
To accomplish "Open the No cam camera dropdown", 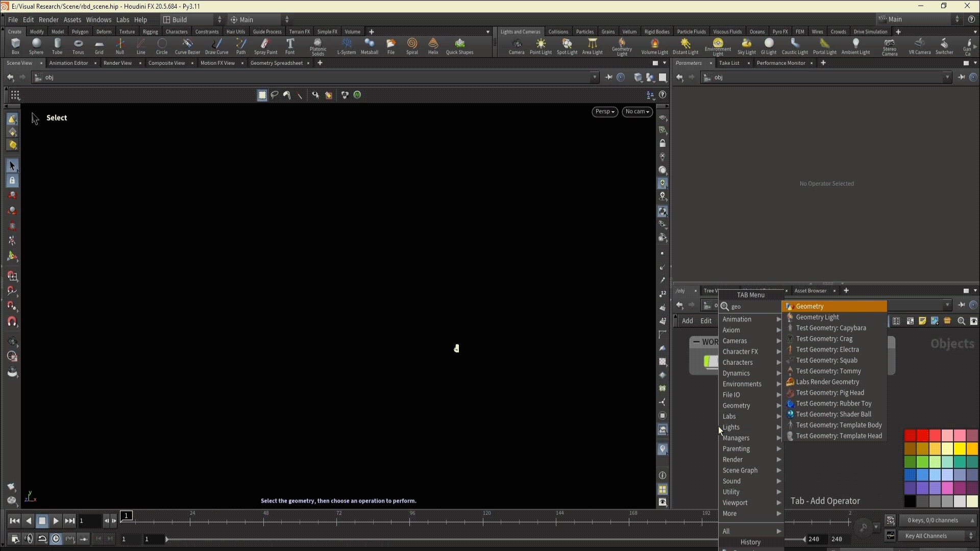I will click(637, 112).
